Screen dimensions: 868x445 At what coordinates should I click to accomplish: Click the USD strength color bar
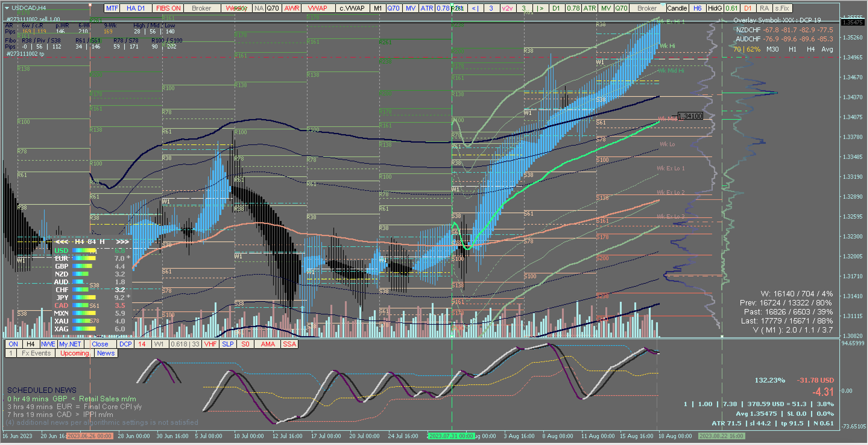[84, 250]
